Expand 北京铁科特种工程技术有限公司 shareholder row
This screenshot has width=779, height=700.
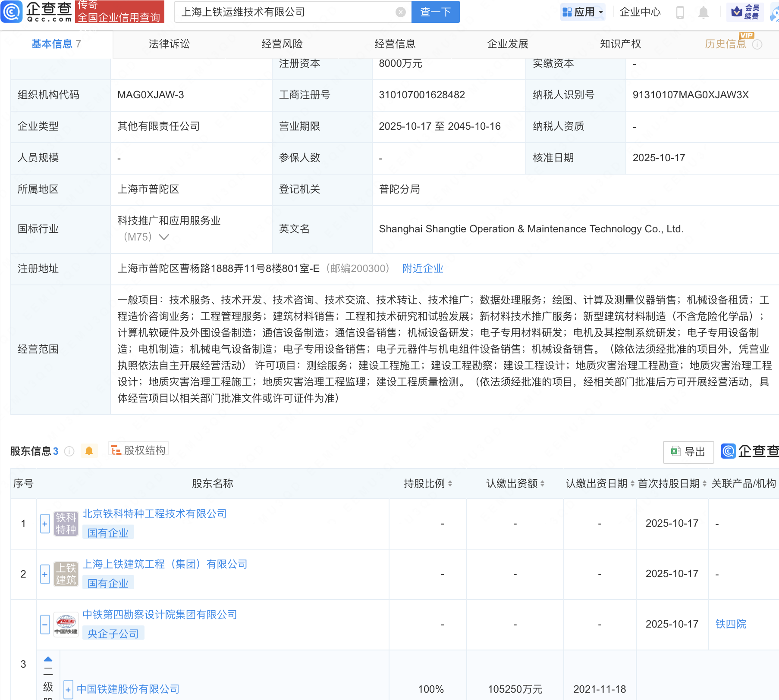[x=45, y=524]
